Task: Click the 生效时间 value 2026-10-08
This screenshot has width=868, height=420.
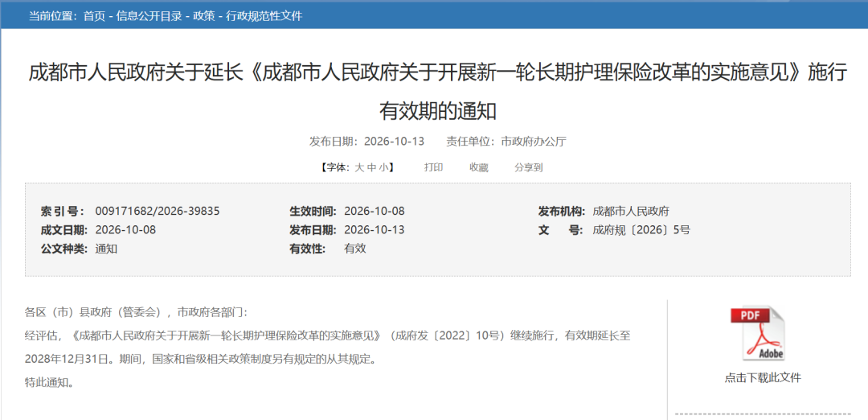Action: click(375, 211)
